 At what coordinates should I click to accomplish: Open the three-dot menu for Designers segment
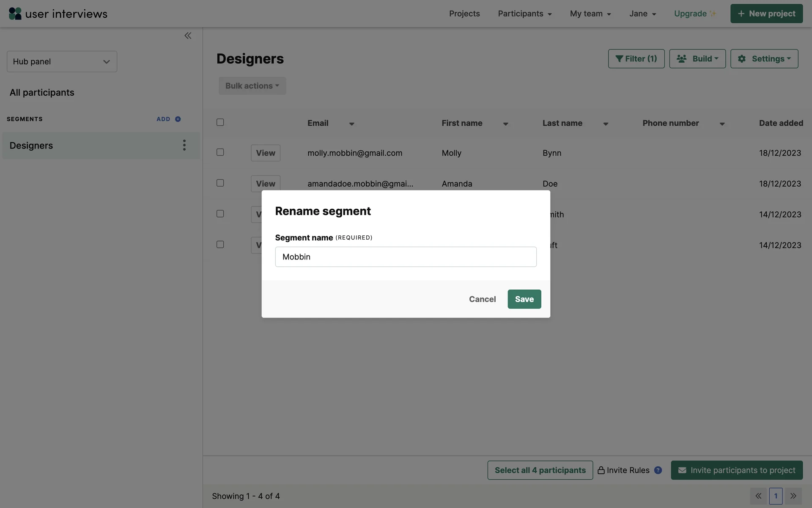pos(184,145)
